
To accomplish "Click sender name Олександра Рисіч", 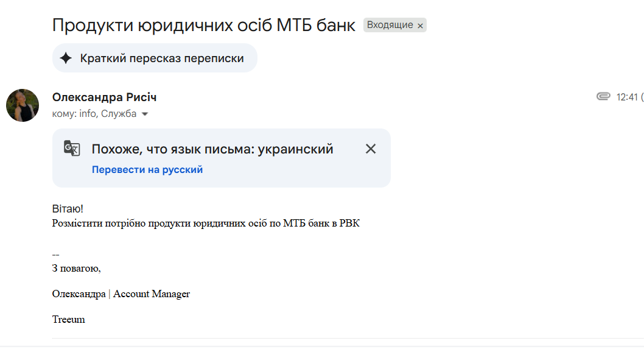I will [x=105, y=97].
